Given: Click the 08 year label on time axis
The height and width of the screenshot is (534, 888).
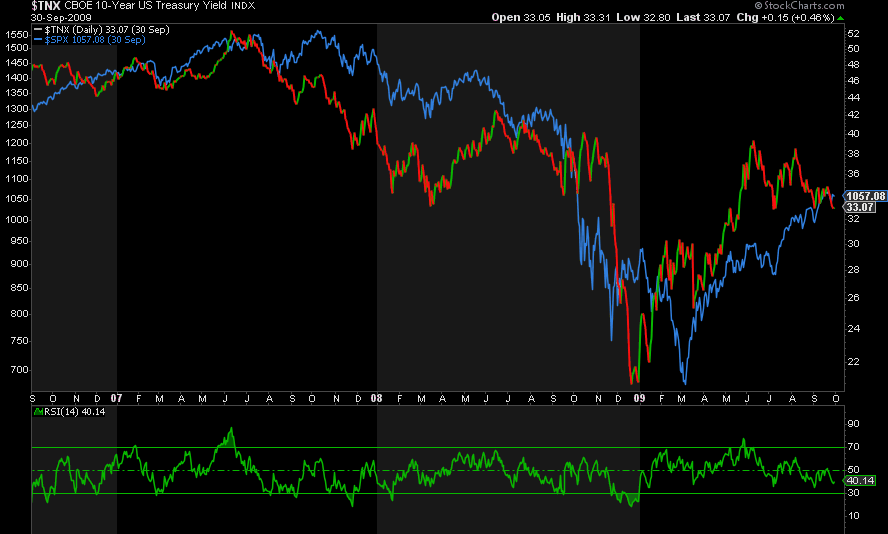Looking at the screenshot, I should (x=377, y=398).
